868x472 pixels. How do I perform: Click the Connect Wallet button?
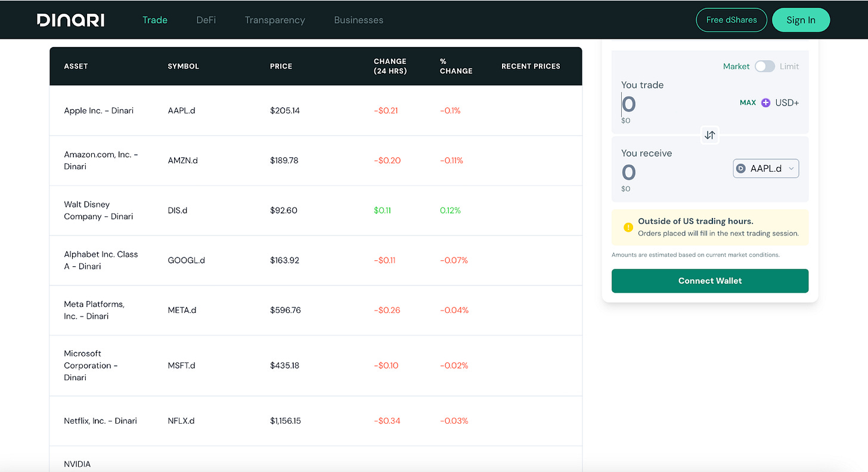click(x=710, y=281)
